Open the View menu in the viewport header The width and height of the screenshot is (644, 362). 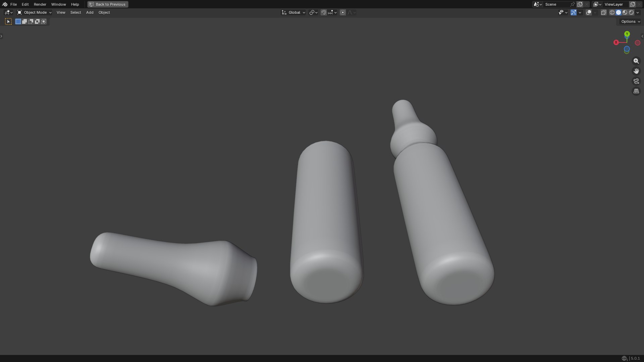tap(61, 12)
